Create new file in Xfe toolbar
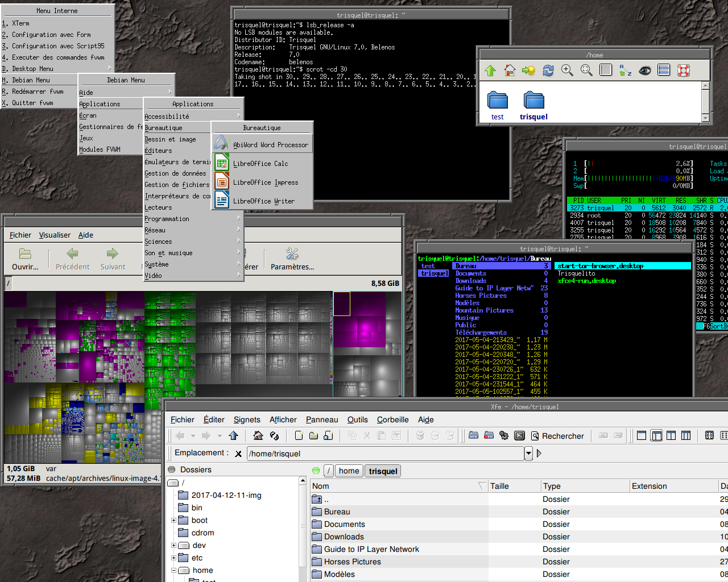Screen dimensions: 728x582 point(299,436)
